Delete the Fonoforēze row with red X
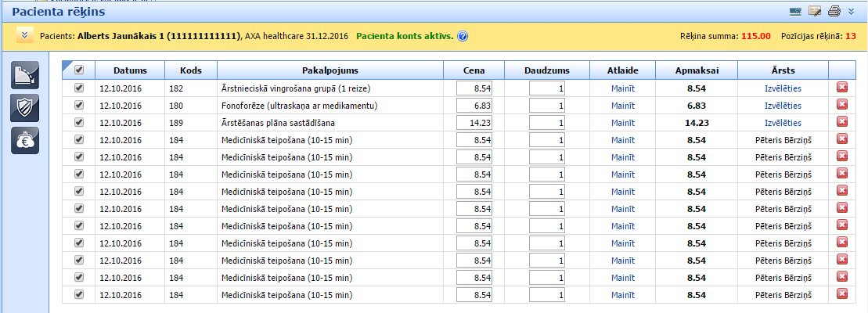Screen dimensions: 868x313 point(842,105)
